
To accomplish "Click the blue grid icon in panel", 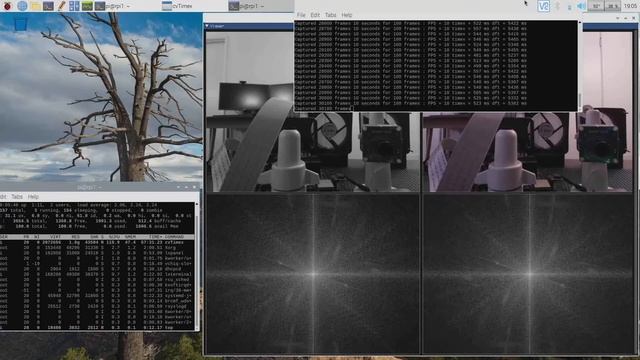I will tap(74, 6).
